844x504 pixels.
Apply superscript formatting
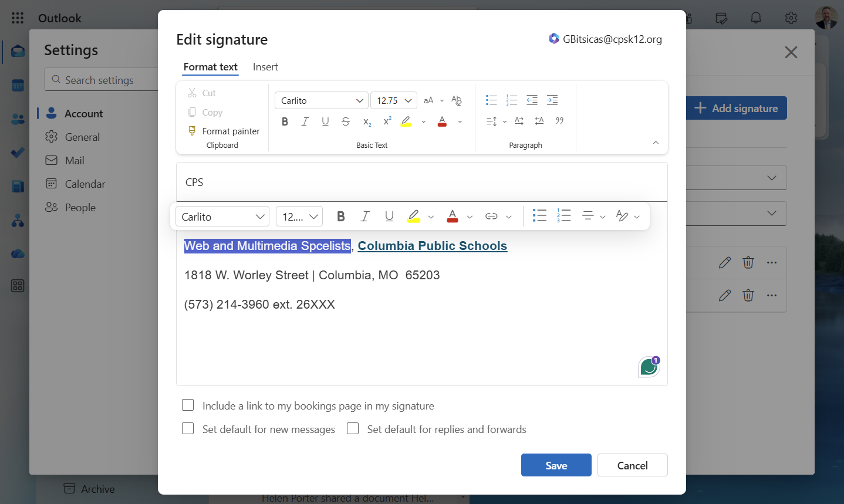point(387,121)
